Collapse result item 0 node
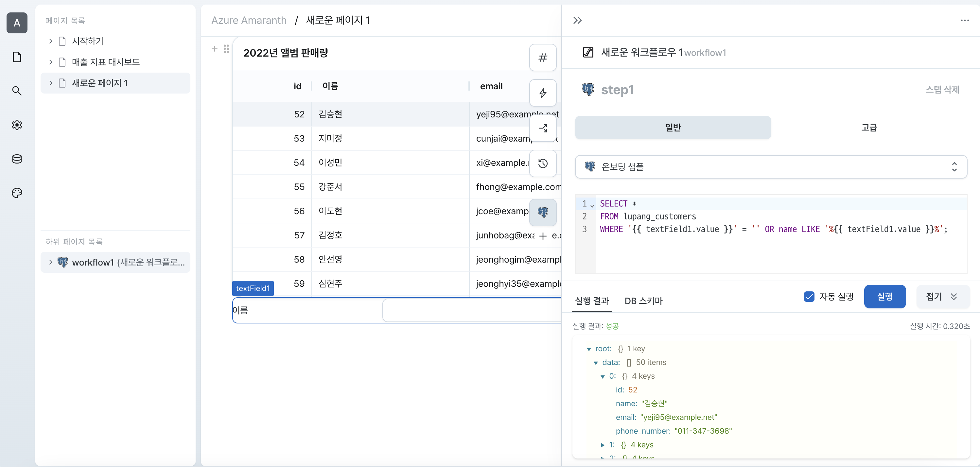The width and height of the screenshot is (980, 467). coord(603,376)
